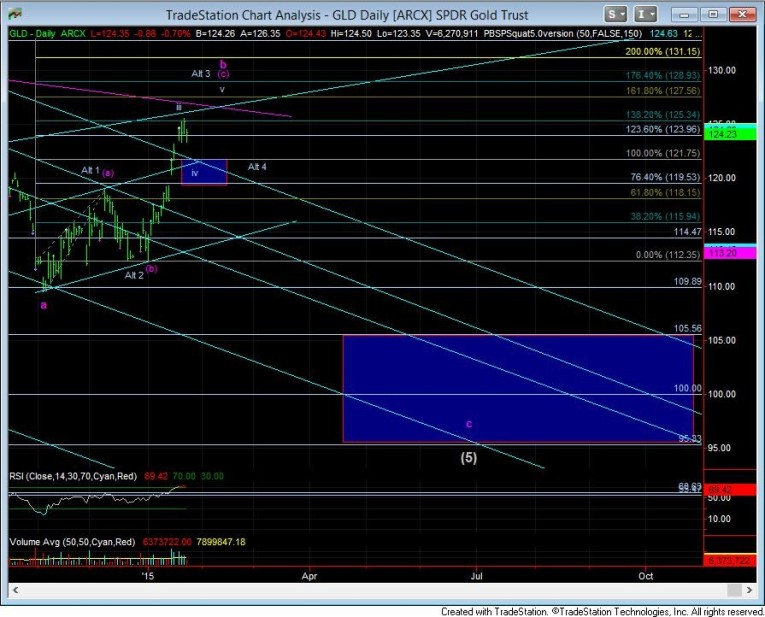
Task: Select the Alt 4 wave annotation
Action: tap(257, 167)
